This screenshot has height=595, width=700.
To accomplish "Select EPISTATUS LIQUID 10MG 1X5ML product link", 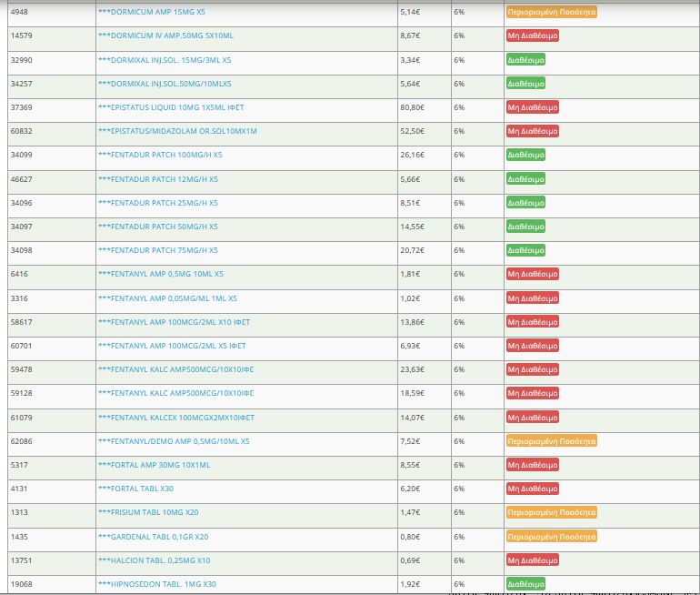I will click(x=170, y=107).
